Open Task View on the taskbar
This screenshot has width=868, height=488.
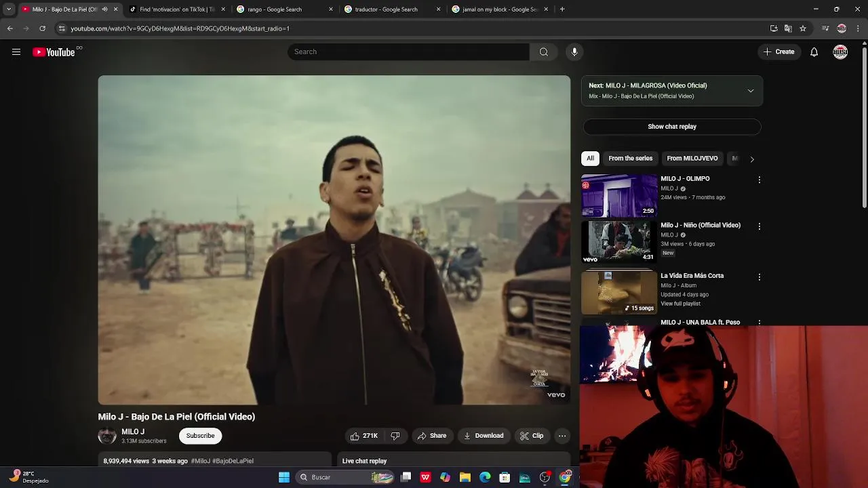406,477
